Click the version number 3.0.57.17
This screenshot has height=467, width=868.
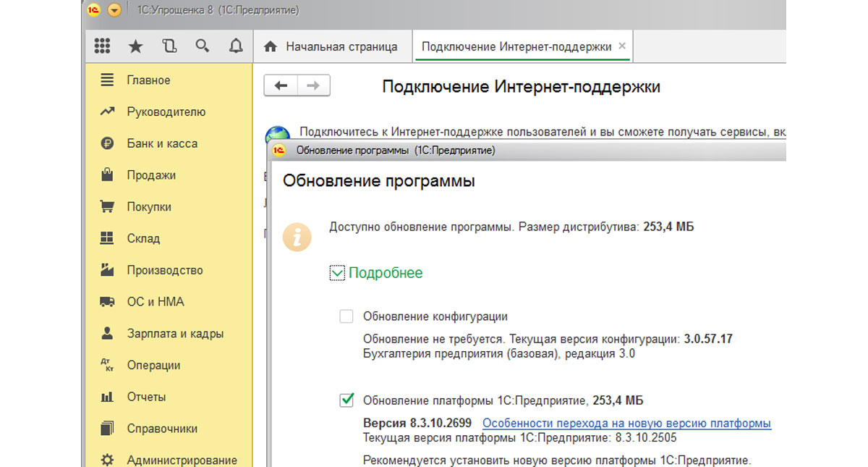pos(708,338)
